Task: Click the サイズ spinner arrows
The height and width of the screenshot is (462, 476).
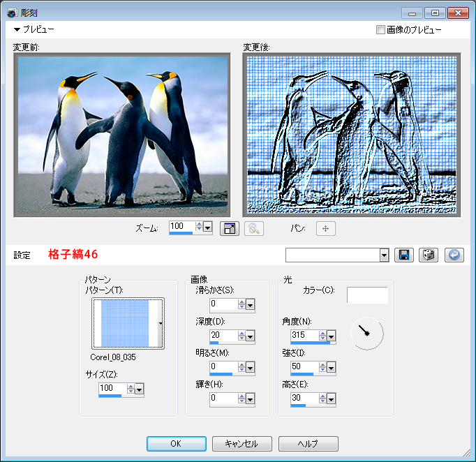Action: [129, 388]
